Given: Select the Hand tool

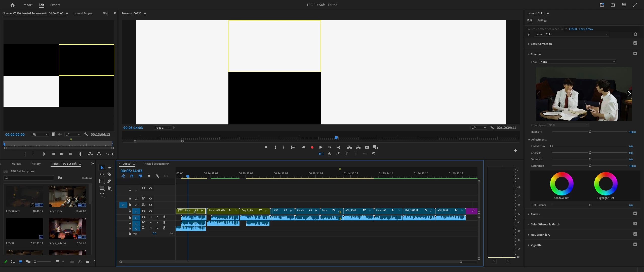Looking at the screenshot, I should (109, 188).
